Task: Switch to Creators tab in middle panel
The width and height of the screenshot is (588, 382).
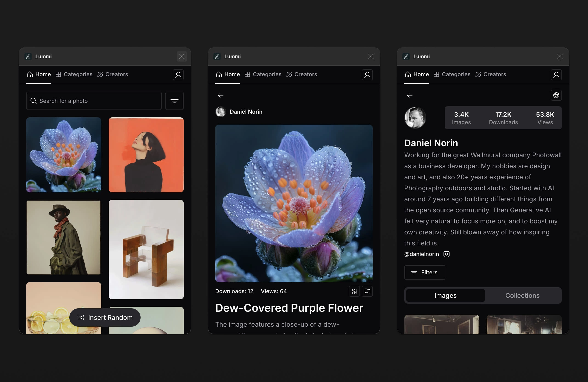Action: tap(301, 74)
